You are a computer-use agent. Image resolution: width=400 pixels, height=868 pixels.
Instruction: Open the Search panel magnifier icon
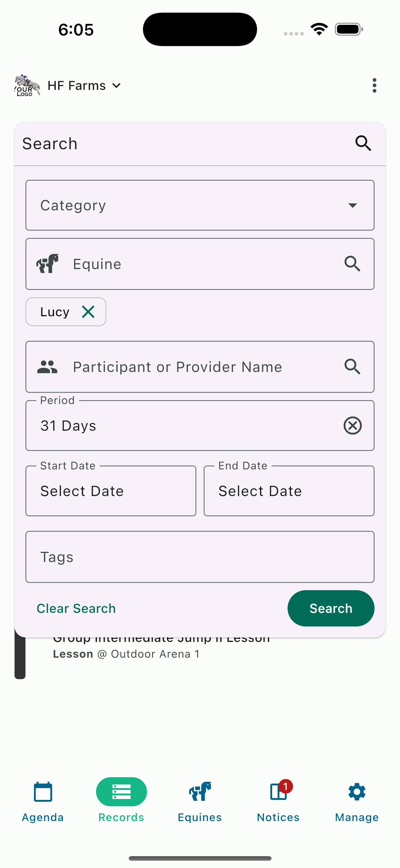(363, 143)
